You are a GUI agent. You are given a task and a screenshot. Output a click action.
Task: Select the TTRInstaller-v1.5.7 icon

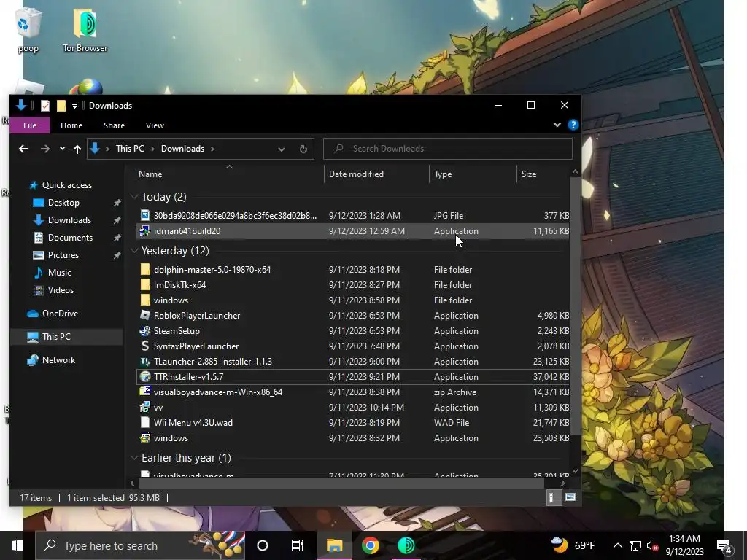[145, 377]
